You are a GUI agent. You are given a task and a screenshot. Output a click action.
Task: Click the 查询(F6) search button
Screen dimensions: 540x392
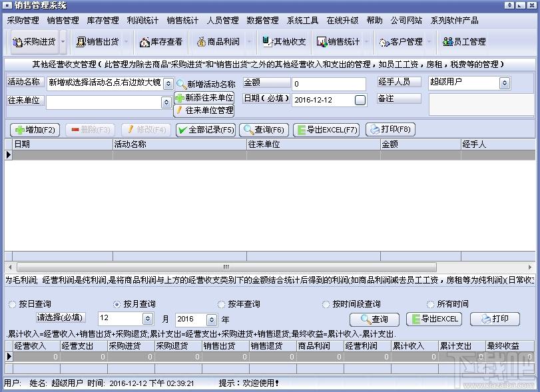(264, 130)
